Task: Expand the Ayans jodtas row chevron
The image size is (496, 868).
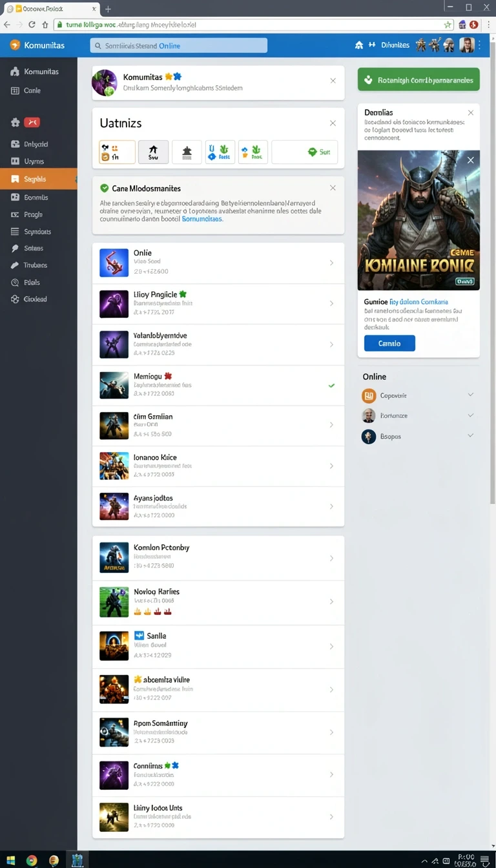Action: pos(331,506)
